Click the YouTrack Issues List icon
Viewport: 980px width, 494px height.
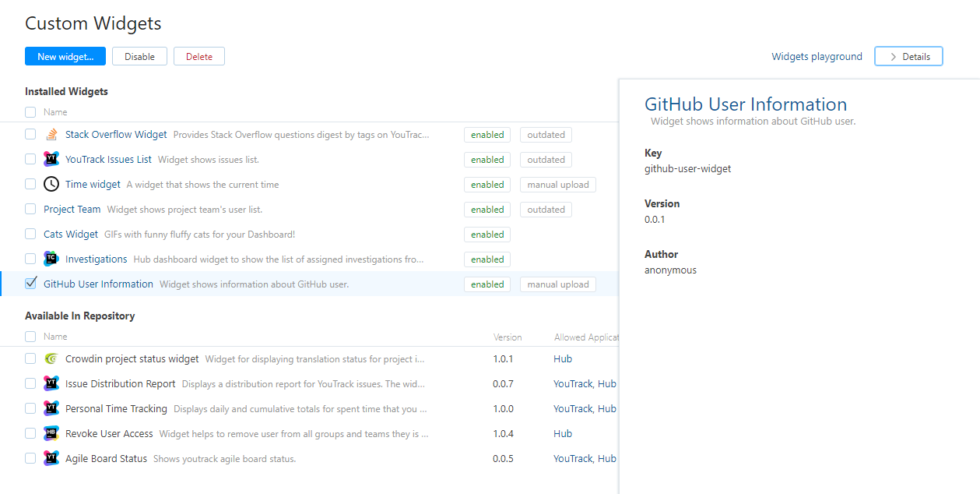[51, 160]
